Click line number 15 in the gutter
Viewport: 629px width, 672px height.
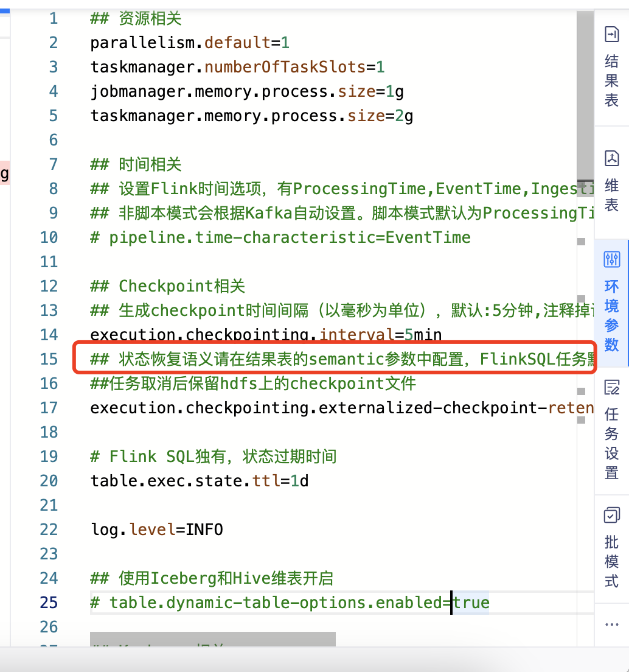[x=49, y=359]
